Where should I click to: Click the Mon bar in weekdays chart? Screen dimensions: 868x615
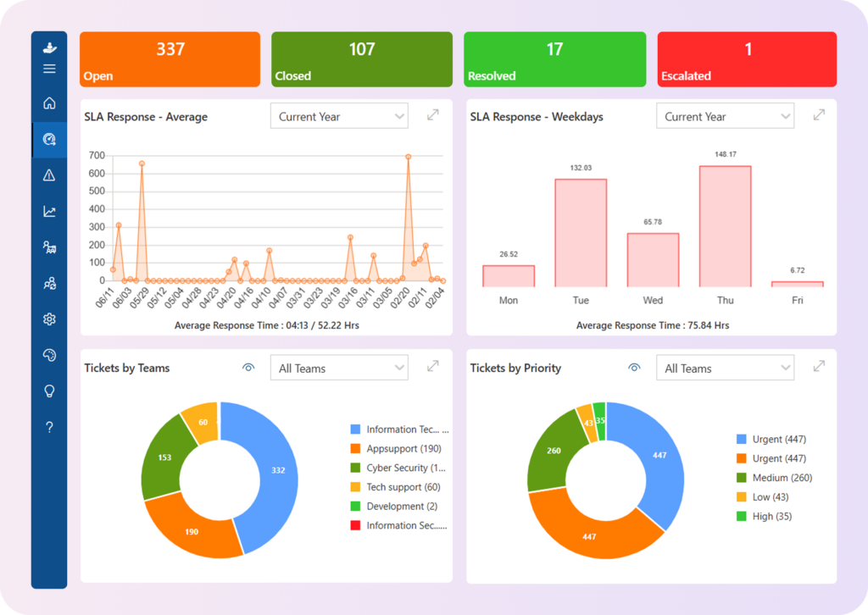click(509, 276)
